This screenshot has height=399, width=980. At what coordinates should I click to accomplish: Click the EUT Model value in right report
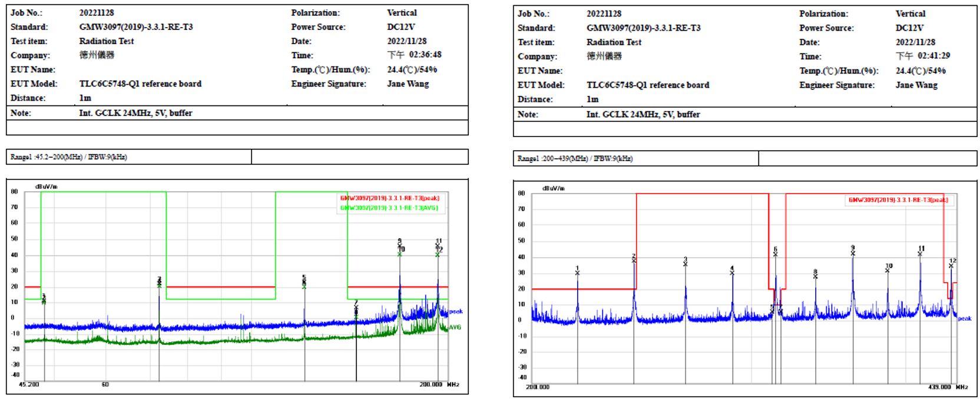(647, 85)
